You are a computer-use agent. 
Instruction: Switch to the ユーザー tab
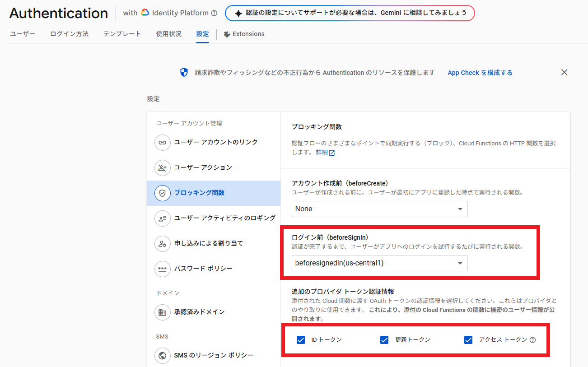[x=23, y=34]
